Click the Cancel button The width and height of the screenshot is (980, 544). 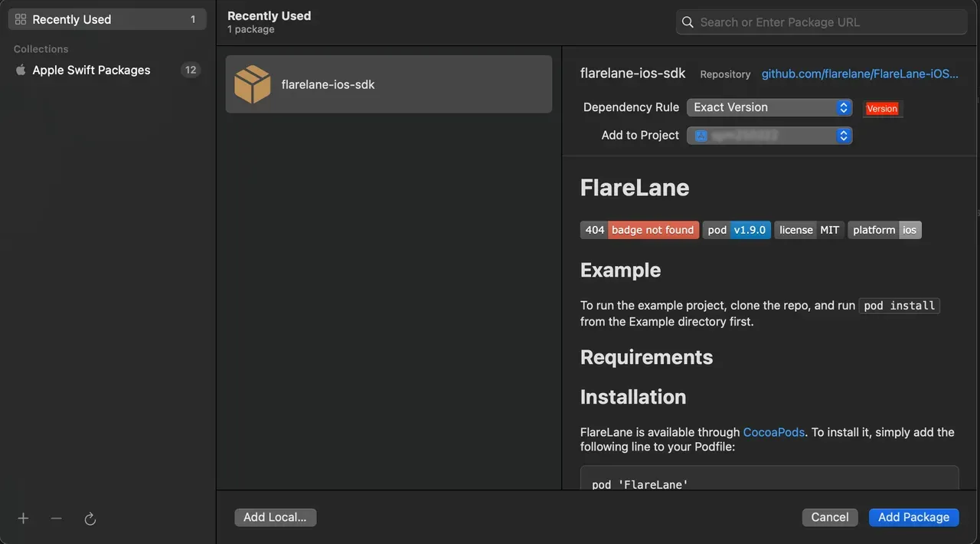click(830, 517)
